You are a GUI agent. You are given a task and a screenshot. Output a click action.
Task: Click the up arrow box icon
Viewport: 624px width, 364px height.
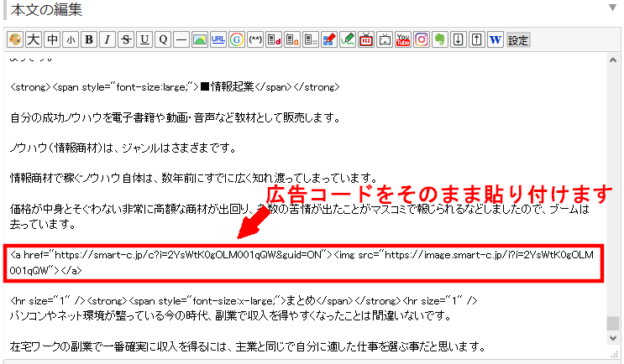point(477,39)
